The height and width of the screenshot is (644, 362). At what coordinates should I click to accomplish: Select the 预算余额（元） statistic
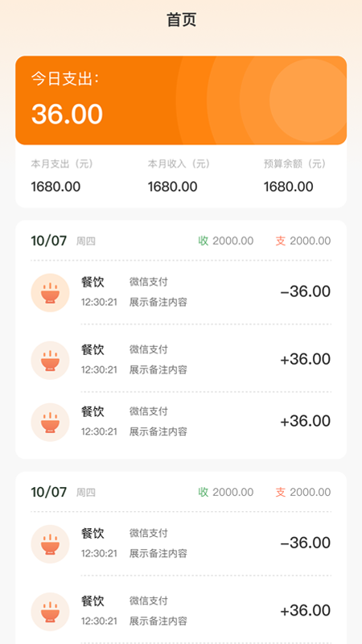(295, 175)
